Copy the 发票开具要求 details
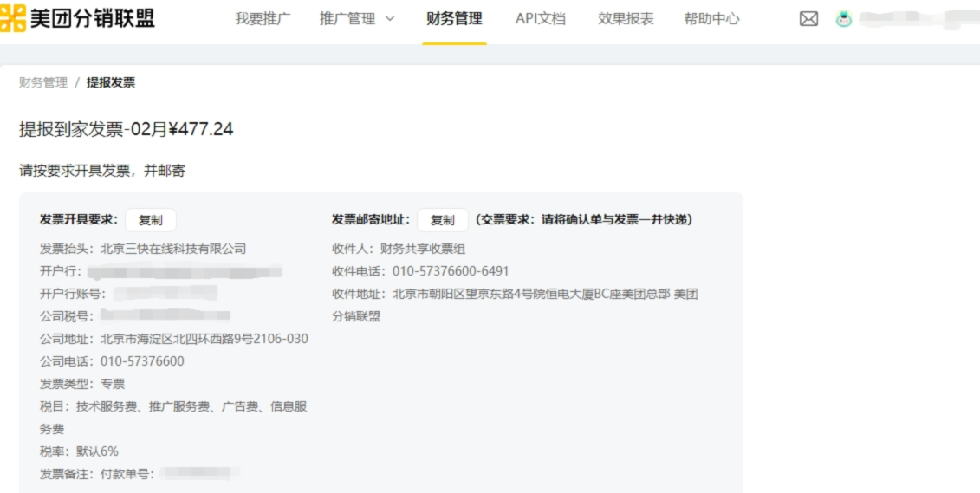The image size is (980, 493). click(151, 220)
